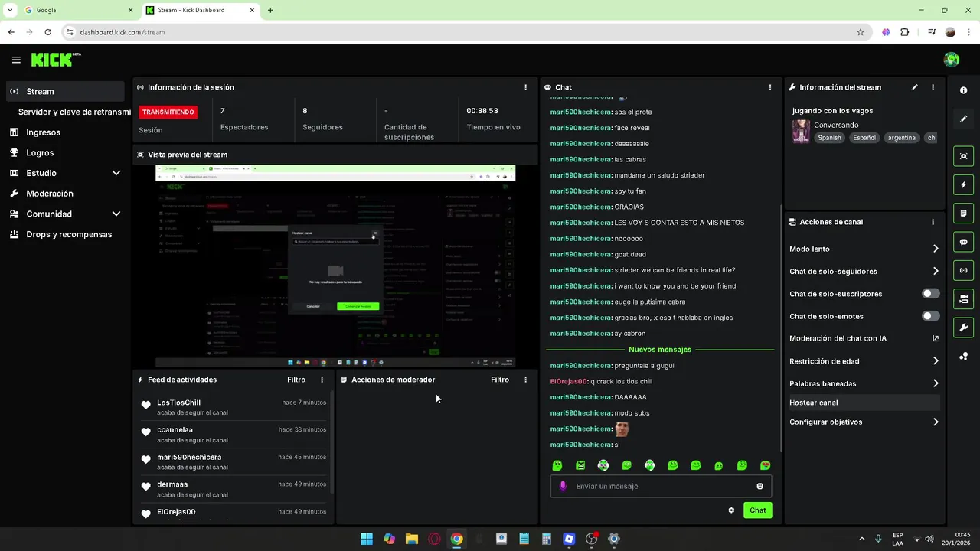Select Stream in the left sidebar
Screen dimensions: 980x551
click(x=65, y=91)
